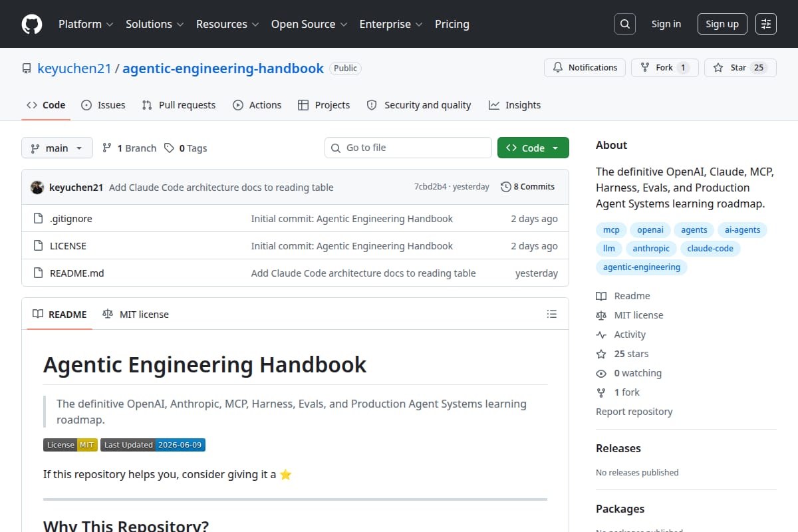Star the repository
This screenshot has height=532, width=798.
(x=740, y=68)
